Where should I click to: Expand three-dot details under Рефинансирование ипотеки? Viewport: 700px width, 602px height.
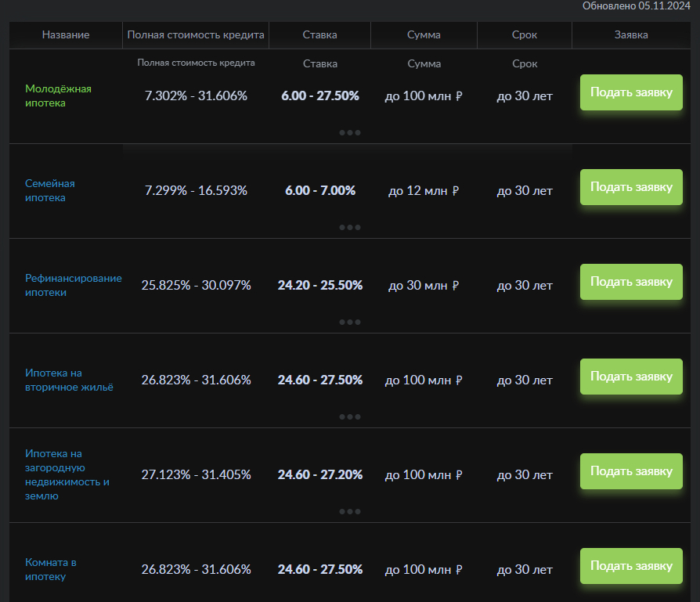[x=350, y=322]
